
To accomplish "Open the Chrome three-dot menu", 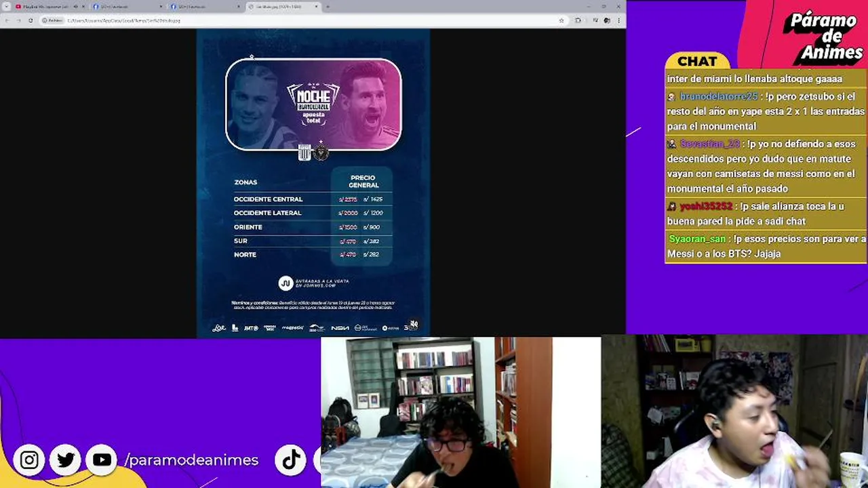I will (x=618, y=20).
